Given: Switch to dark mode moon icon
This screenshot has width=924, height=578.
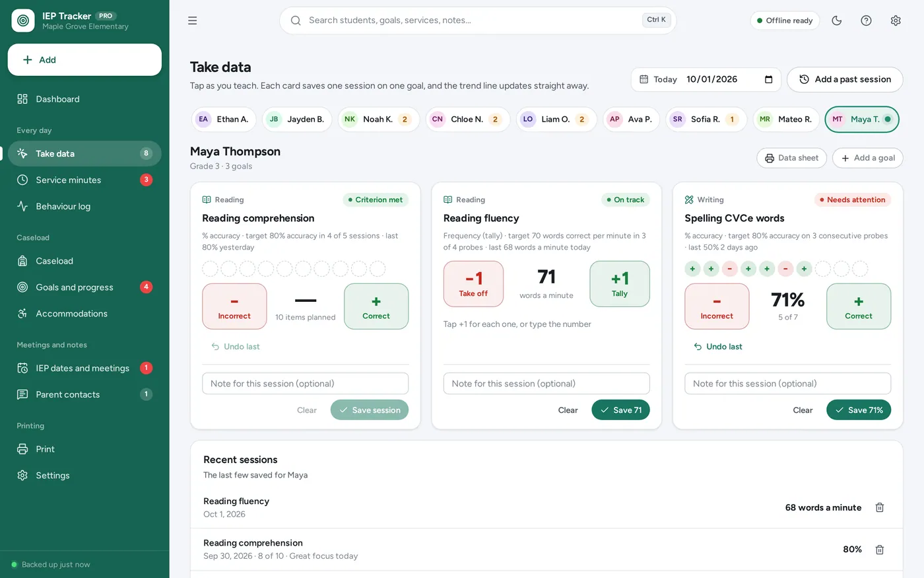Looking at the screenshot, I should point(837,20).
